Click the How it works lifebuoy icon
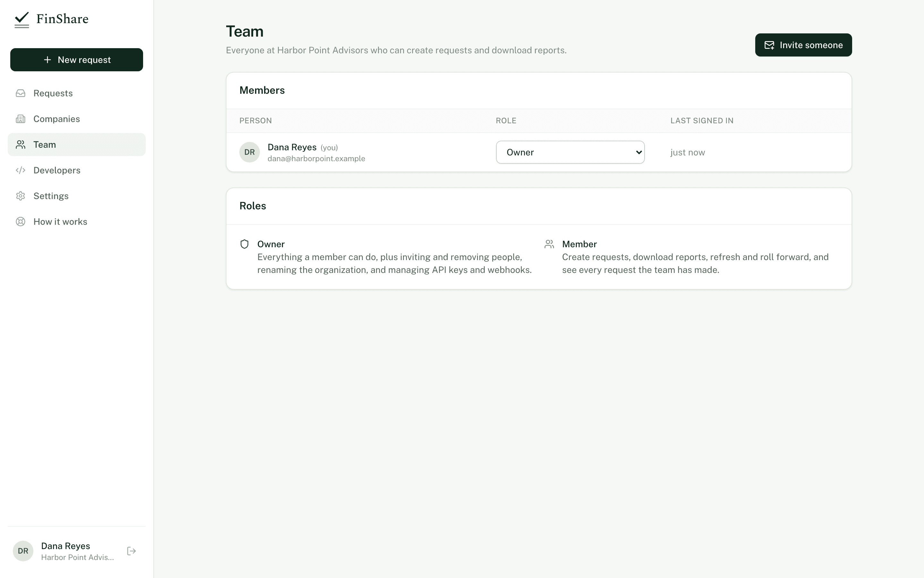This screenshot has width=924, height=578. pyautogui.click(x=21, y=222)
